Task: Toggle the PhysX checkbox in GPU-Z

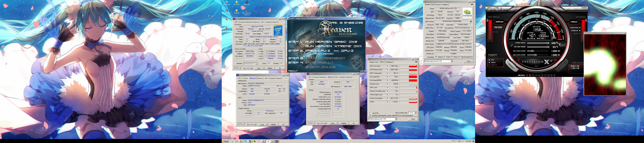Action: tap(452, 57)
